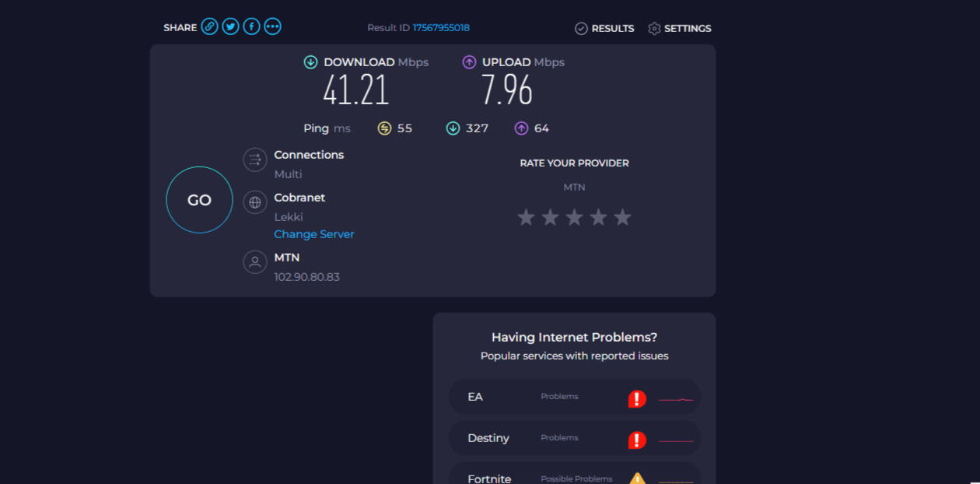Click the red EA problems alert icon

click(x=637, y=399)
